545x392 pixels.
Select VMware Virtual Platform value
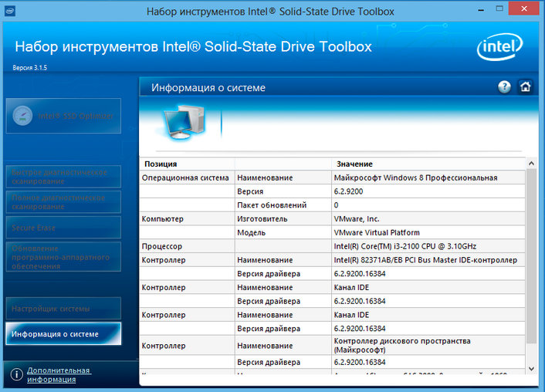(x=377, y=232)
